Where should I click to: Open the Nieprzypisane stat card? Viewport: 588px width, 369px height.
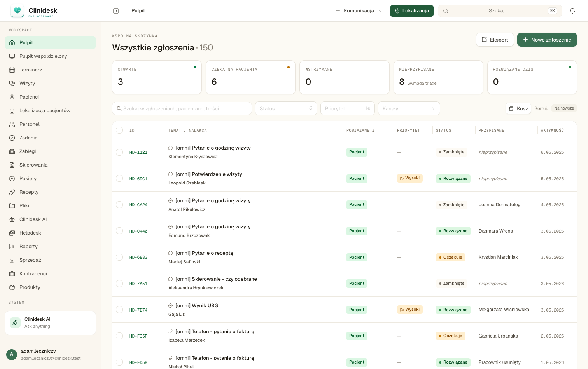point(438,77)
